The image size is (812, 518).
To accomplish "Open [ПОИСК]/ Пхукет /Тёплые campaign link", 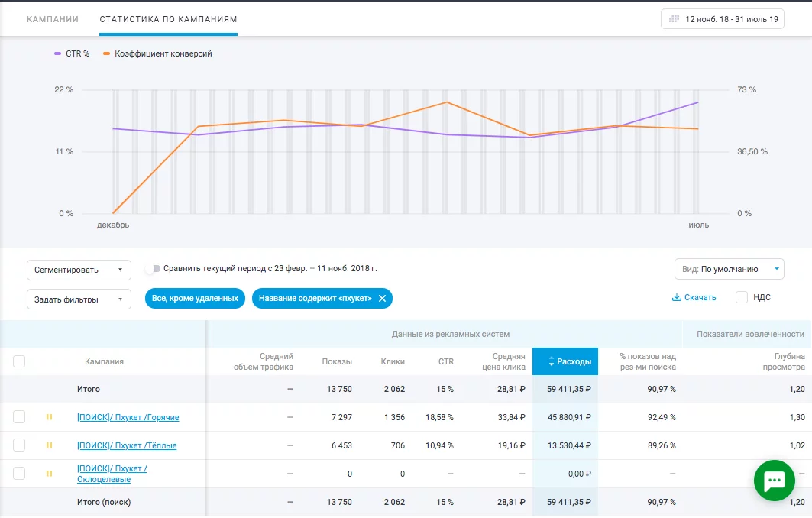I will pos(127,445).
